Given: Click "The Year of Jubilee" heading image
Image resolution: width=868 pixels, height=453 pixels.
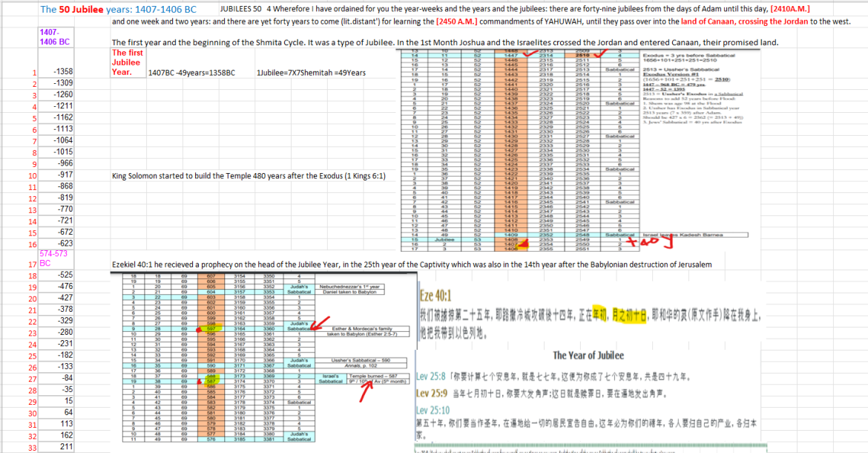Looking at the screenshot, I should pyautogui.click(x=588, y=356).
